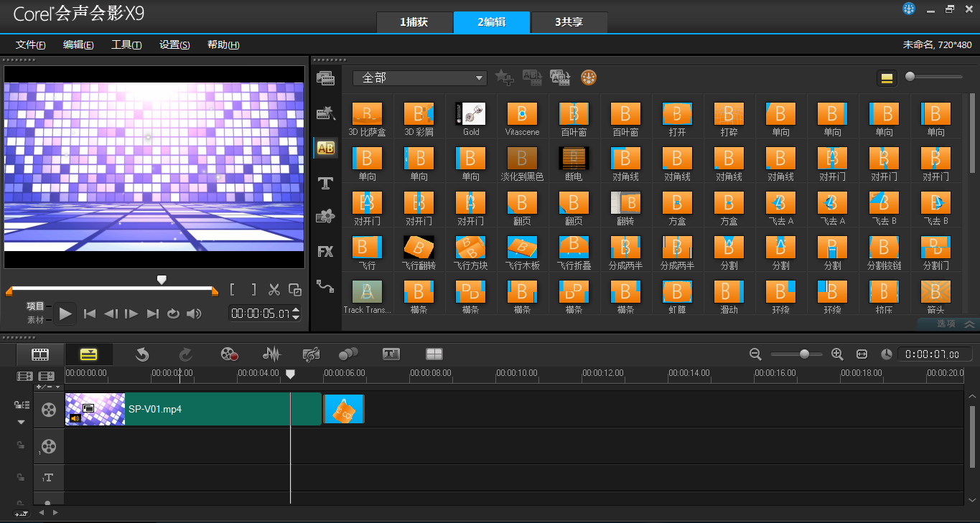
Task: Step to previous frame
Action: [x=111, y=314]
